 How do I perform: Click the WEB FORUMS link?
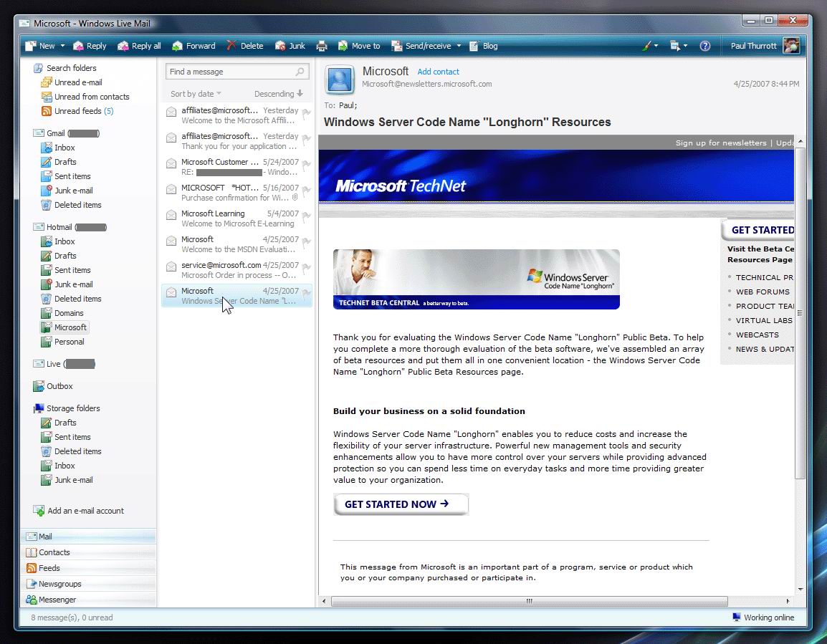763,292
